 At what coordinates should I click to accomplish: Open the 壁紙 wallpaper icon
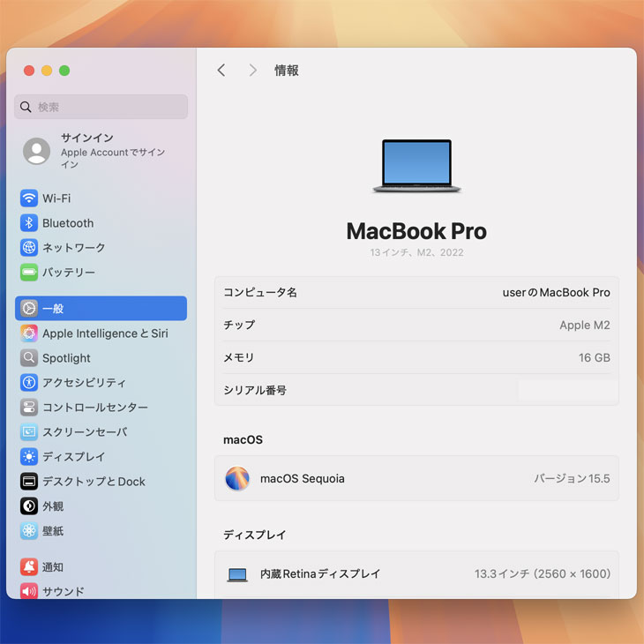[x=29, y=531]
